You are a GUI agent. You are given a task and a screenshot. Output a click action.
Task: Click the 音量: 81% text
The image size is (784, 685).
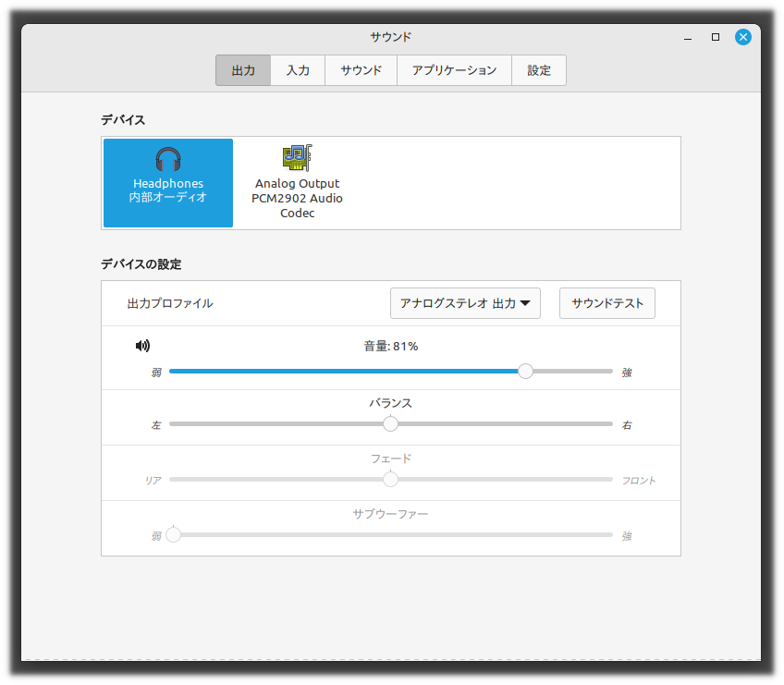coord(390,346)
